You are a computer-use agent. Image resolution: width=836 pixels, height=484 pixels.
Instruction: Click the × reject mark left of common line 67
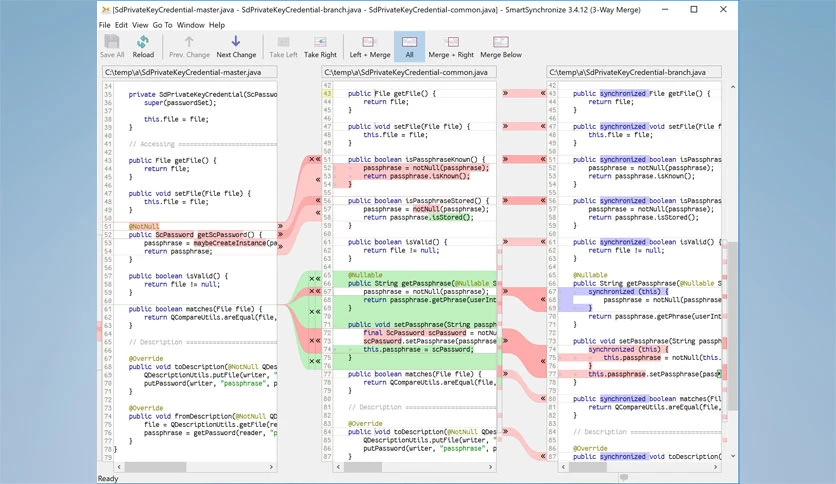[x=312, y=292]
